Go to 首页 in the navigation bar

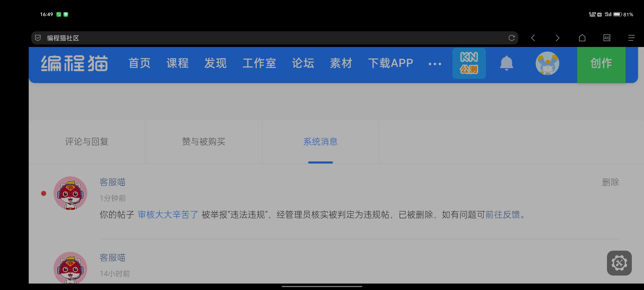point(140,63)
